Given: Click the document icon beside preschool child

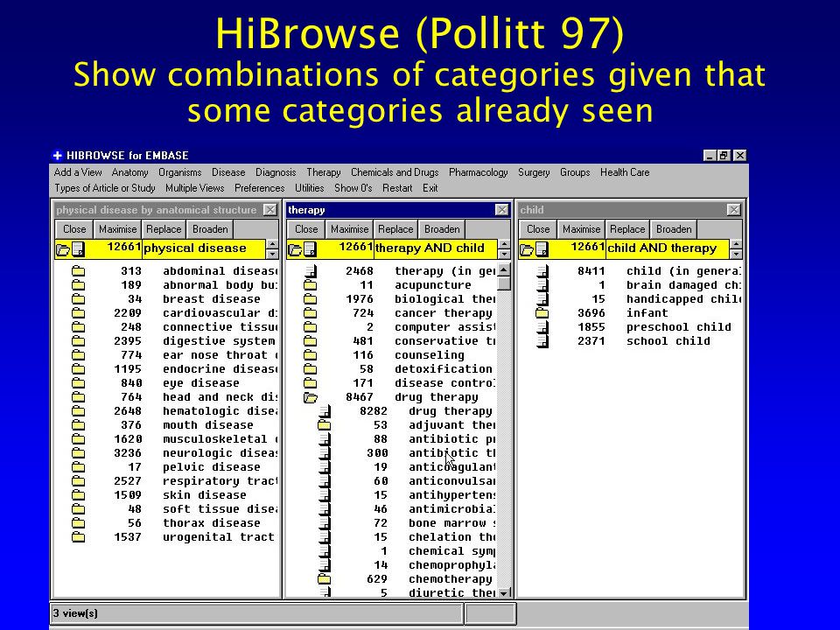Looking at the screenshot, I should pos(542,326).
